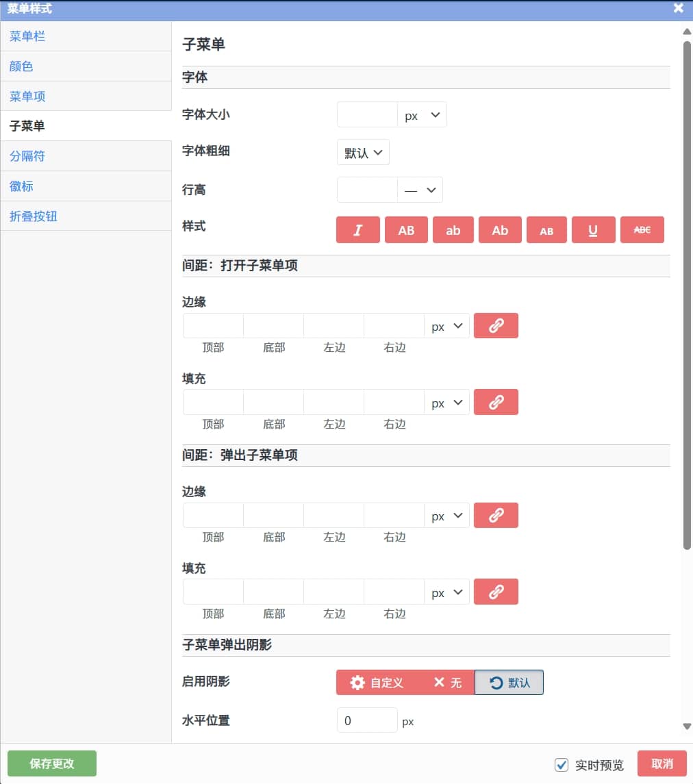The height and width of the screenshot is (784, 693).
Task: Apply uppercase AB text style
Action: 406,230
